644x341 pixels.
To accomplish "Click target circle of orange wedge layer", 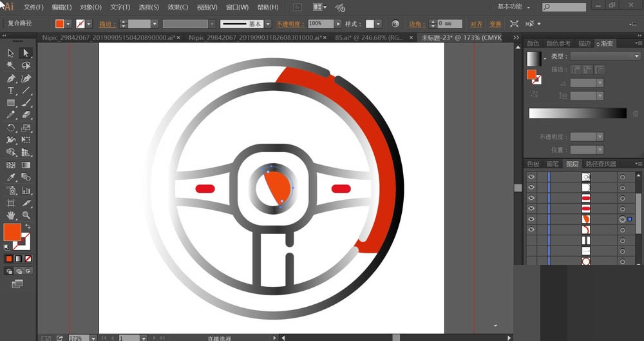I will 622,220.
